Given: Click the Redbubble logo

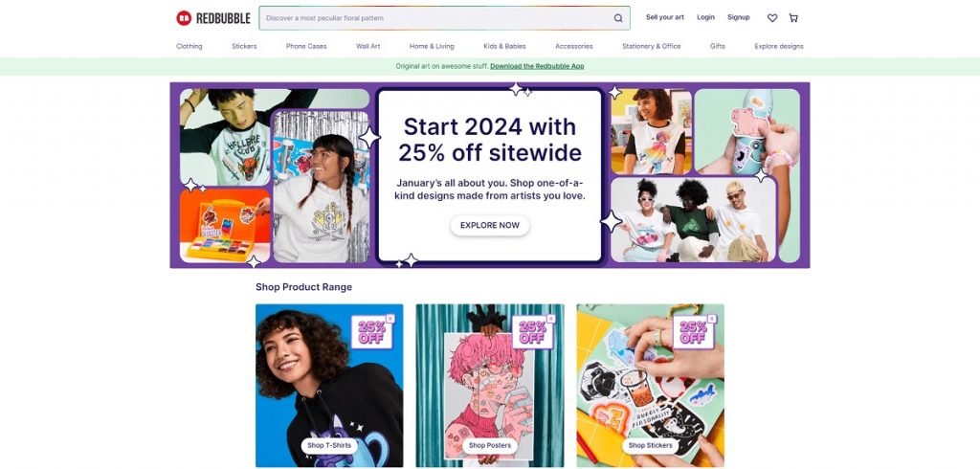Looking at the screenshot, I should coord(213,18).
